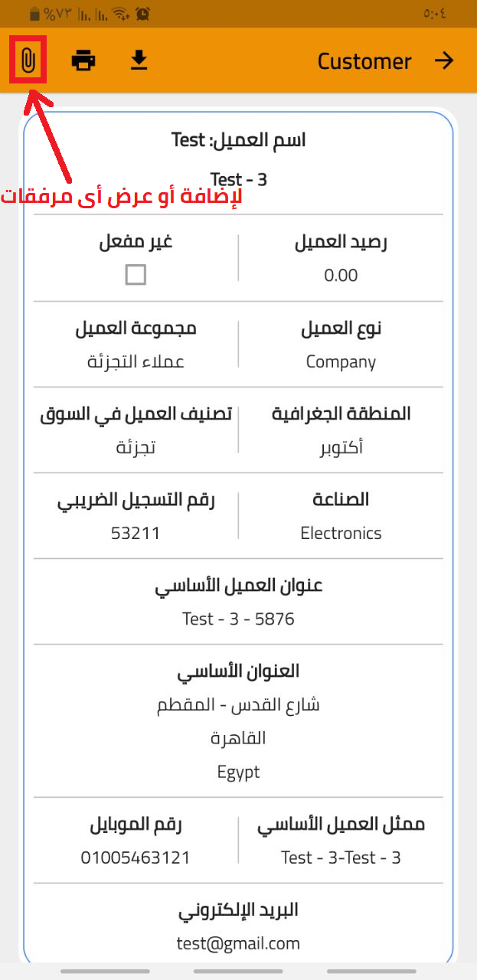Tap the عملاء التجزئة customer group value

pos(136,361)
